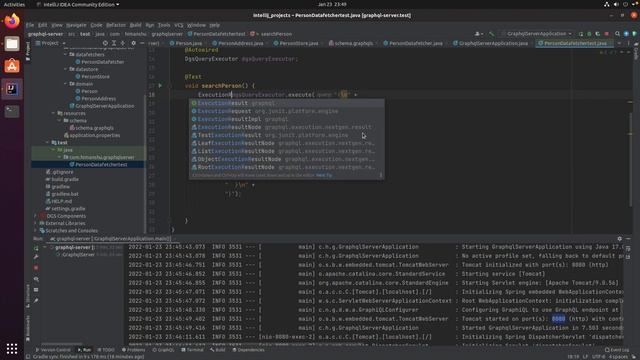The image size is (640, 360).
Task: Choose TestExecutionResult completion suggestion
Action: 287,135
